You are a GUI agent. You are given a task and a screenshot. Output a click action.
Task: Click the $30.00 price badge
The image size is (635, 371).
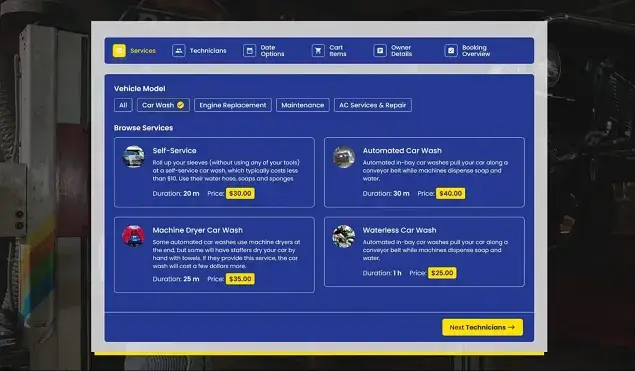(240, 194)
